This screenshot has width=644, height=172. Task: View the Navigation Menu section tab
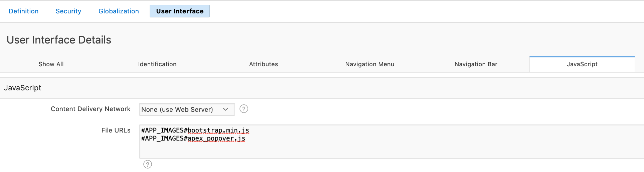coord(370,64)
